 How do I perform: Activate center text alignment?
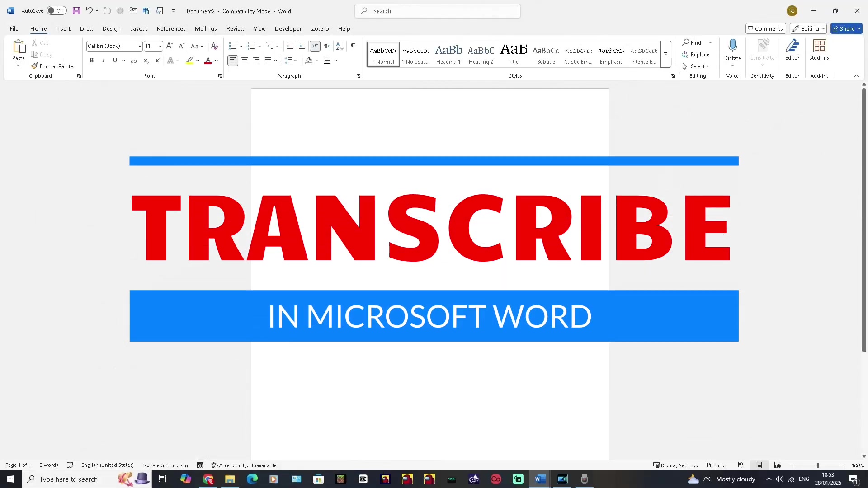point(244,60)
